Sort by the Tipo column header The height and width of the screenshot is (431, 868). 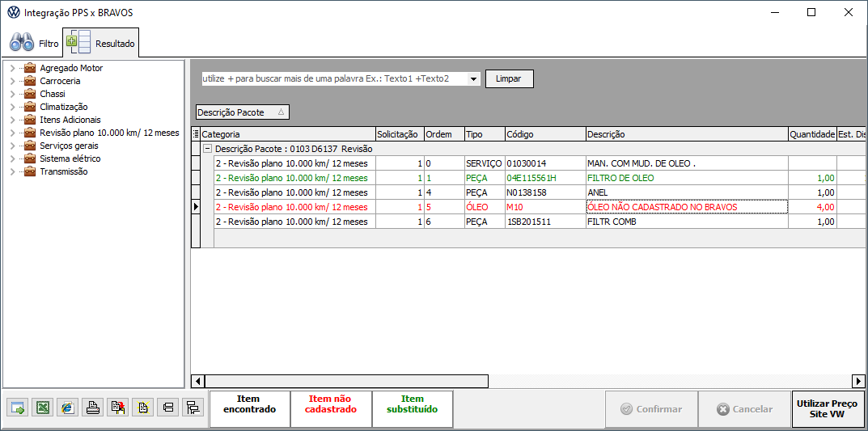485,134
